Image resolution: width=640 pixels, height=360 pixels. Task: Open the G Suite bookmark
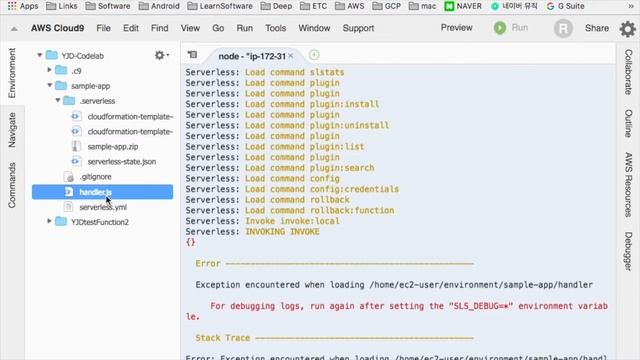tap(566, 6)
